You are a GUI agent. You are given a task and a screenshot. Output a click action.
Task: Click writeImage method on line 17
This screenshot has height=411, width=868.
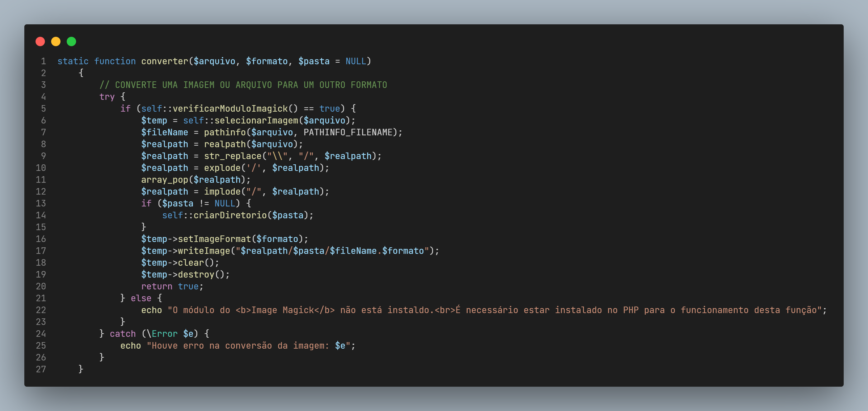click(204, 251)
